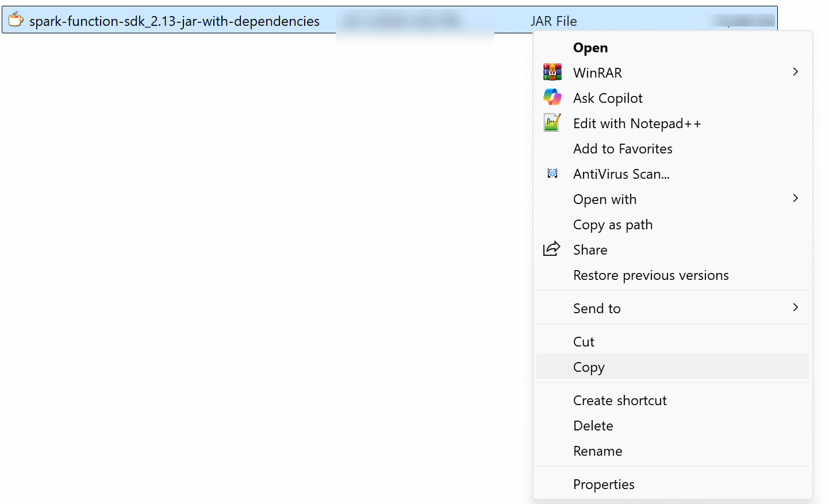
Task: Click the JAR File type cell
Action: point(554,21)
